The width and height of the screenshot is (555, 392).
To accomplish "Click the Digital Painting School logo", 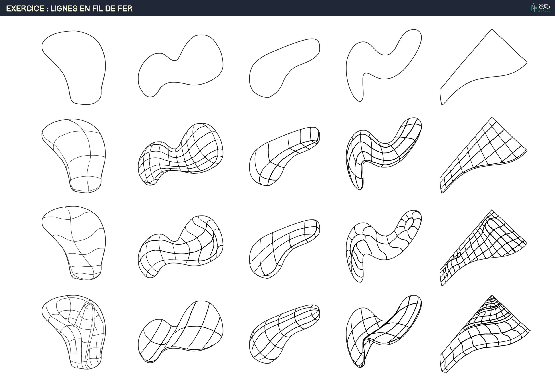I will point(540,8).
